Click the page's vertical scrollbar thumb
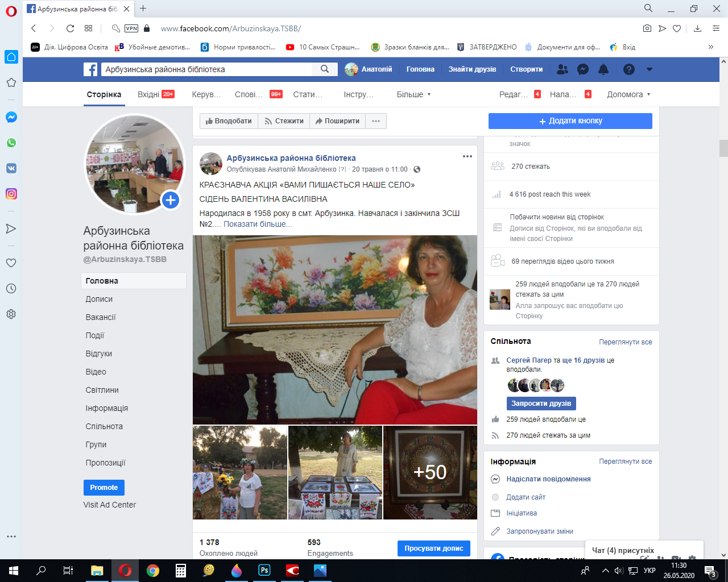The width and height of the screenshot is (728, 582). [723, 148]
